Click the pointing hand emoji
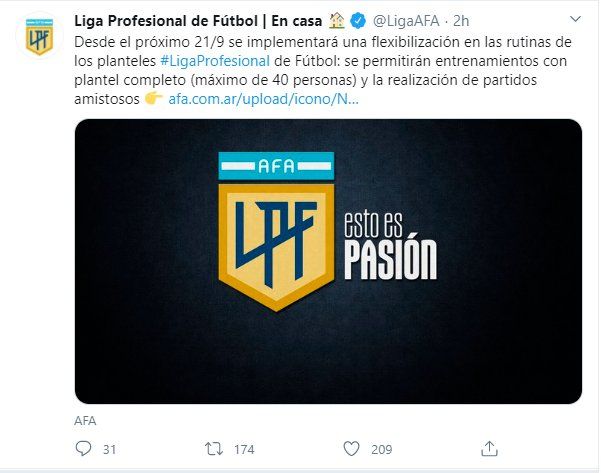 click(x=154, y=98)
